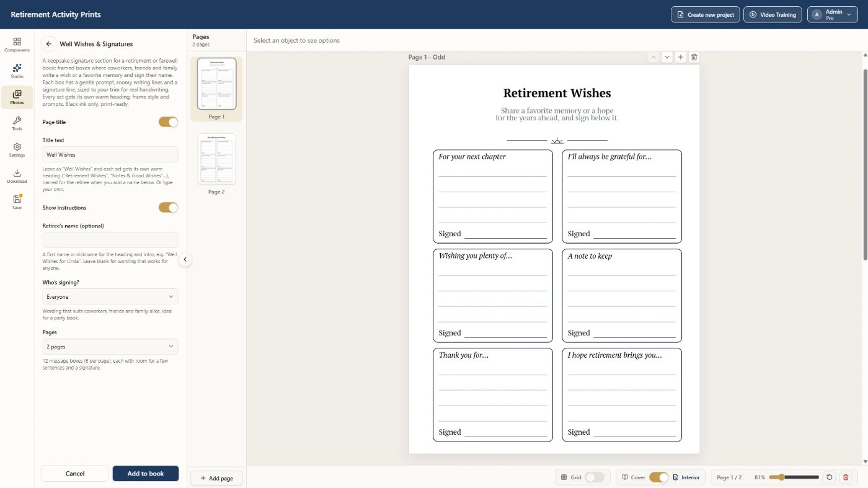Click the 81% zoom value
Viewport: 868px width, 488px height.
759,477
